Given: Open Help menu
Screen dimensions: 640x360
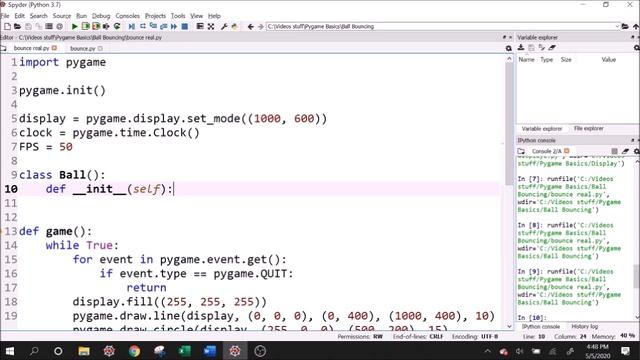Looking at the screenshot, I should [x=214, y=16].
